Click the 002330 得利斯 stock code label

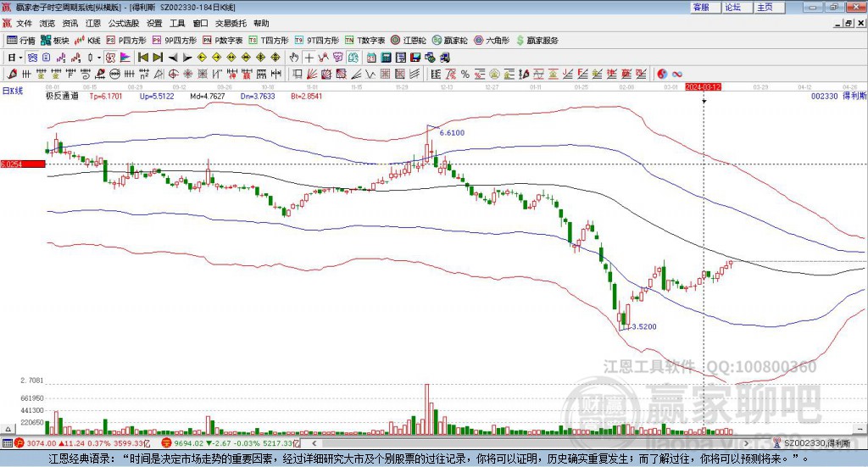pos(838,96)
